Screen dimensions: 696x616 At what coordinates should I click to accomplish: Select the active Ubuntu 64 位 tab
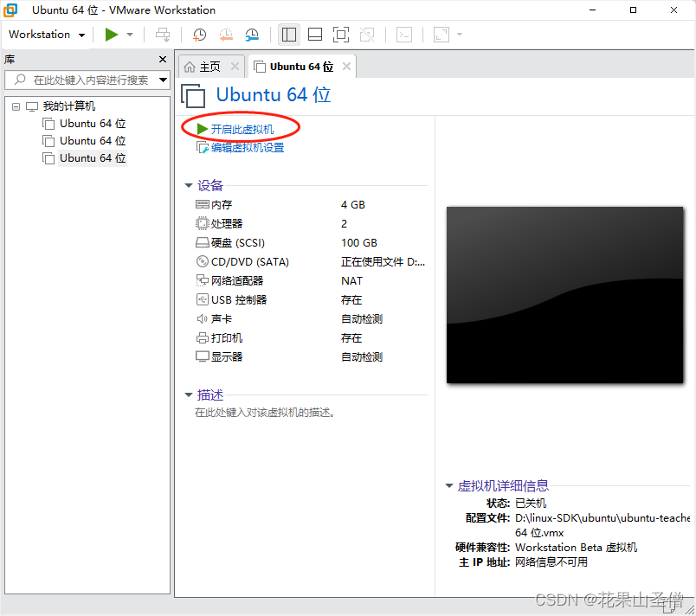click(297, 65)
